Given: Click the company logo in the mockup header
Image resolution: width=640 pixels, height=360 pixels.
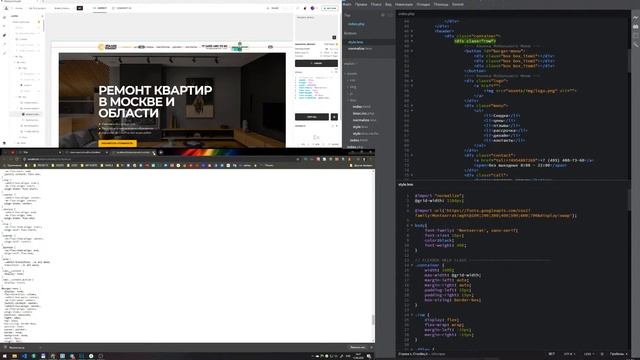Looking at the screenshot, I should pyautogui.click(x=108, y=47).
